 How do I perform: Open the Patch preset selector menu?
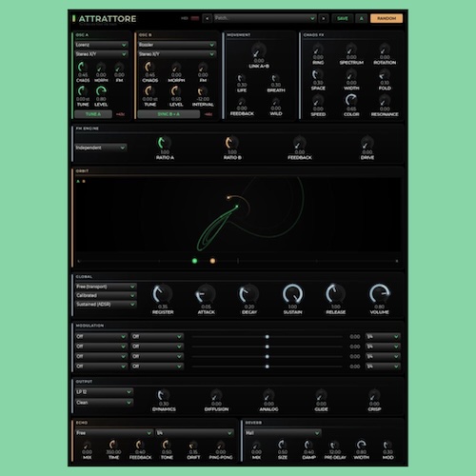click(265, 18)
